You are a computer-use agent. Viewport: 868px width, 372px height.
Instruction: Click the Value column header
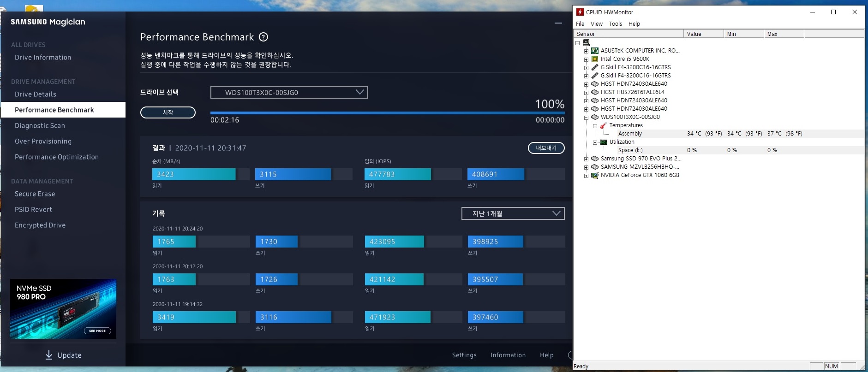point(703,34)
